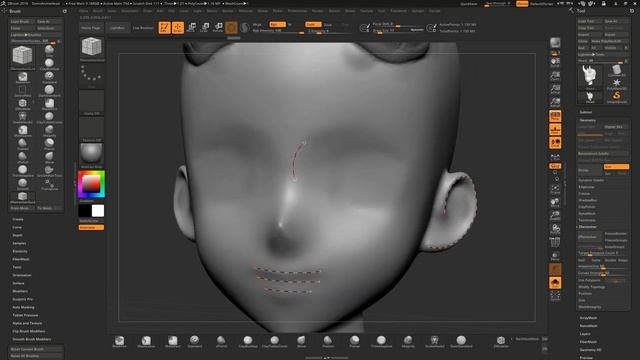This screenshot has height=360, width=640.
Task: Expand Auto Masking section in Brush palette
Action: (x=23, y=307)
